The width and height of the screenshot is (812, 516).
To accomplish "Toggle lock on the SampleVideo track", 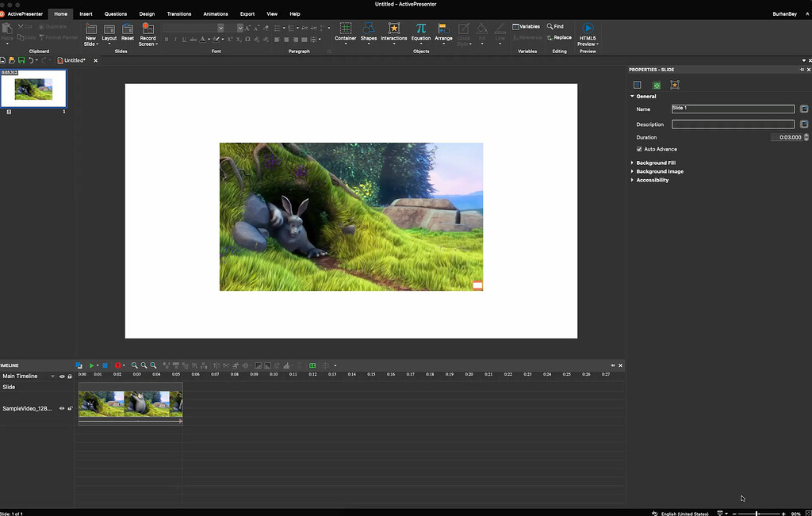I will coord(70,408).
